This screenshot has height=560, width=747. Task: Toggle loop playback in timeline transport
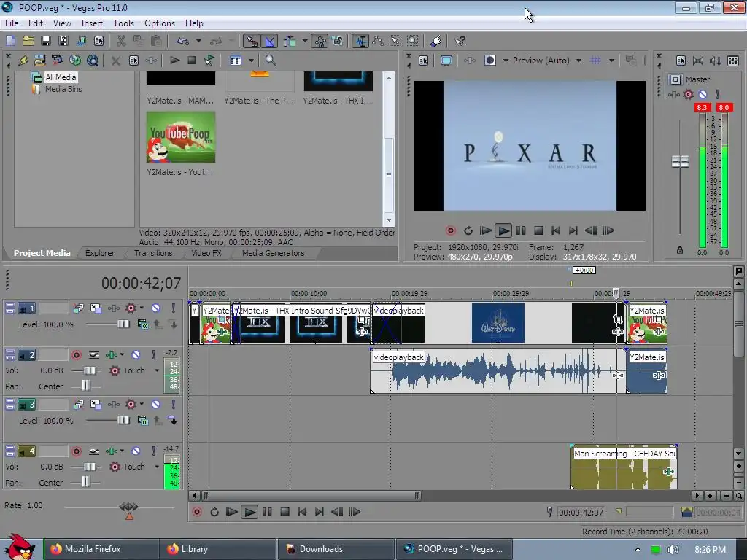[214, 512]
